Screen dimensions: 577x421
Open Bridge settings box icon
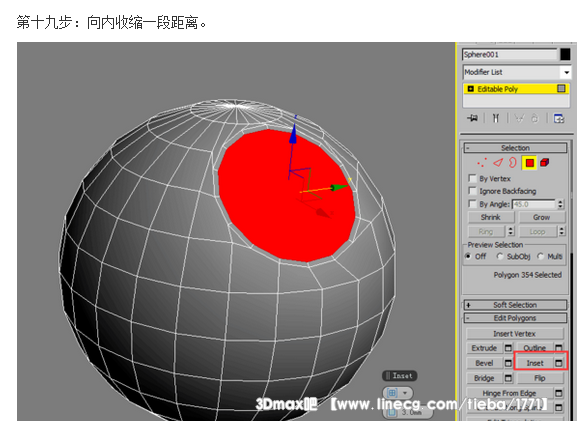point(508,378)
